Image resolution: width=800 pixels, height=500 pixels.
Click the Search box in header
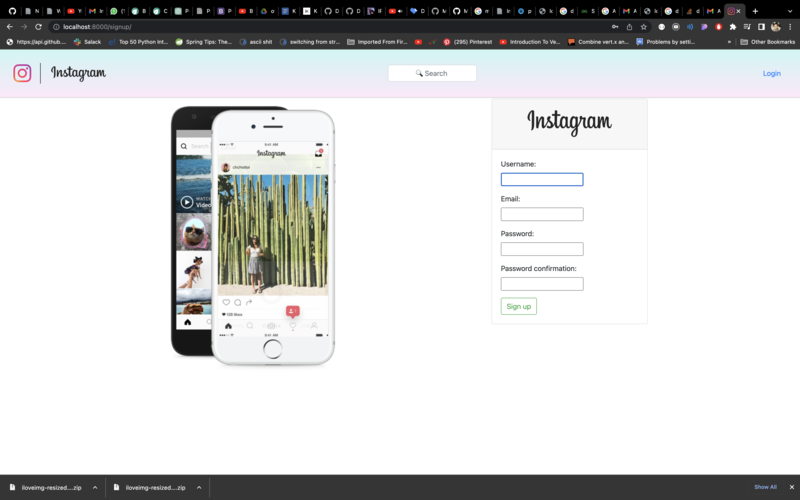pos(432,73)
